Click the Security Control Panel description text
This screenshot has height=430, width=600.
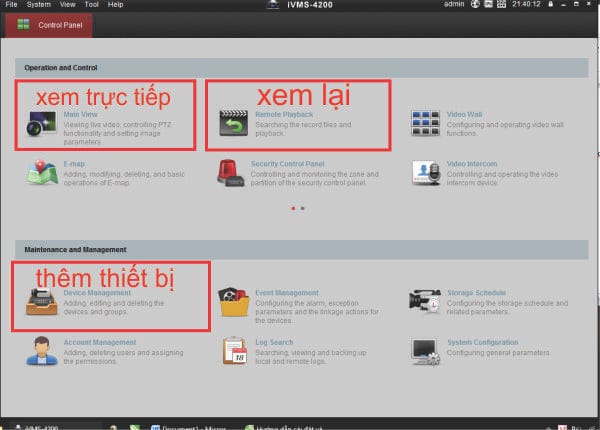tap(315, 179)
